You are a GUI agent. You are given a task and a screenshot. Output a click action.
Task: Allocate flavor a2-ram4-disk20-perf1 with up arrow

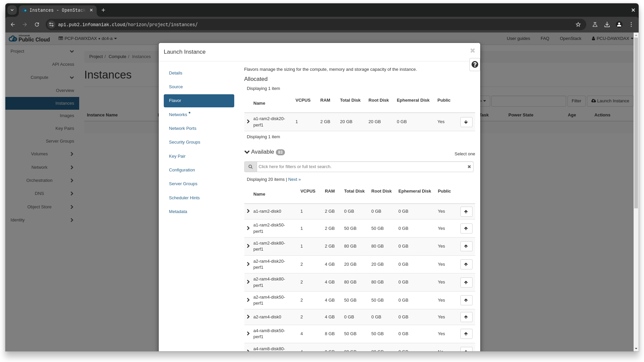[466, 264]
